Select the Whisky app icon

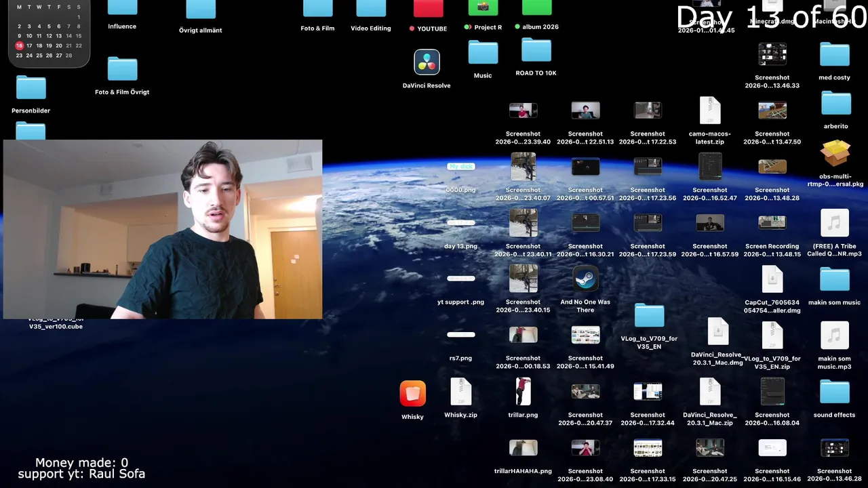pyautogui.click(x=412, y=393)
